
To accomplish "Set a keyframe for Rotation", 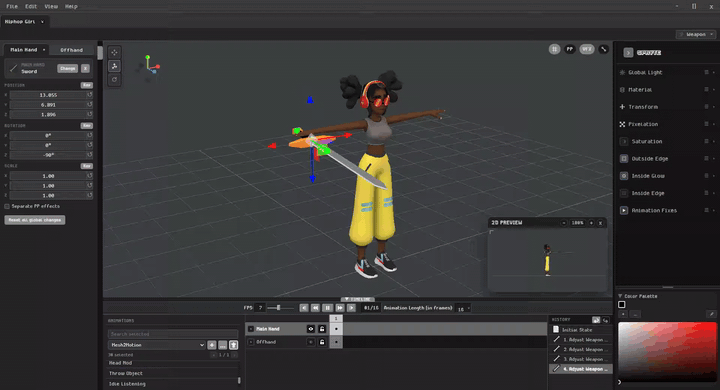I will (x=86, y=125).
